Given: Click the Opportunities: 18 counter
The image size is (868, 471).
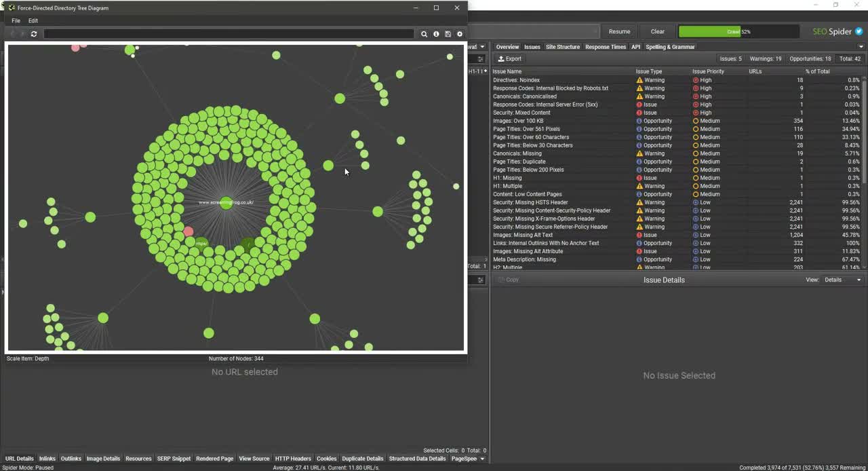Looking at the screenshot, I should (810, 59).
